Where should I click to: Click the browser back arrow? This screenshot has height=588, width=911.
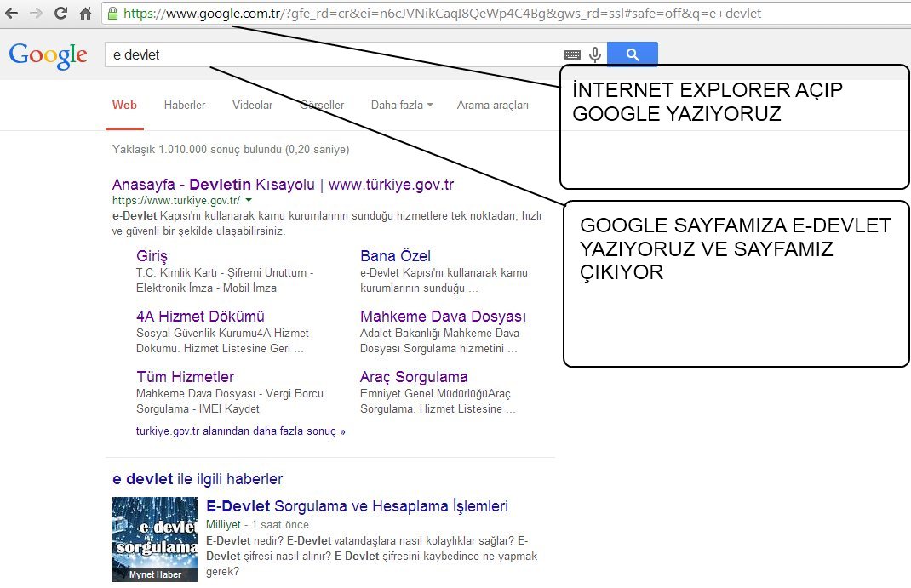pos(14,14)
